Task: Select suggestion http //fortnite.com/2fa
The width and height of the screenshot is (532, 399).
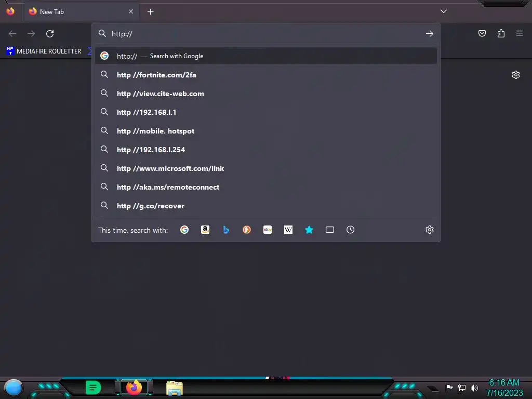Action: point(266,75)
